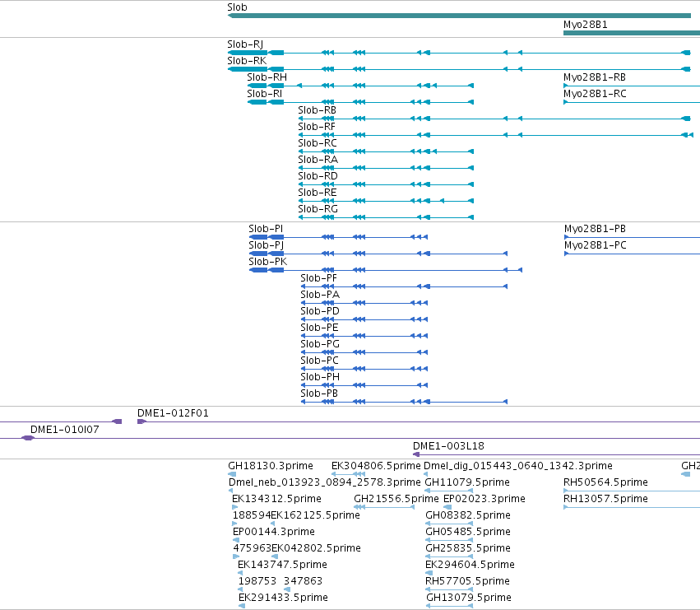
Task: Click EST GH18130.3prime
Action: coord(270,466)
